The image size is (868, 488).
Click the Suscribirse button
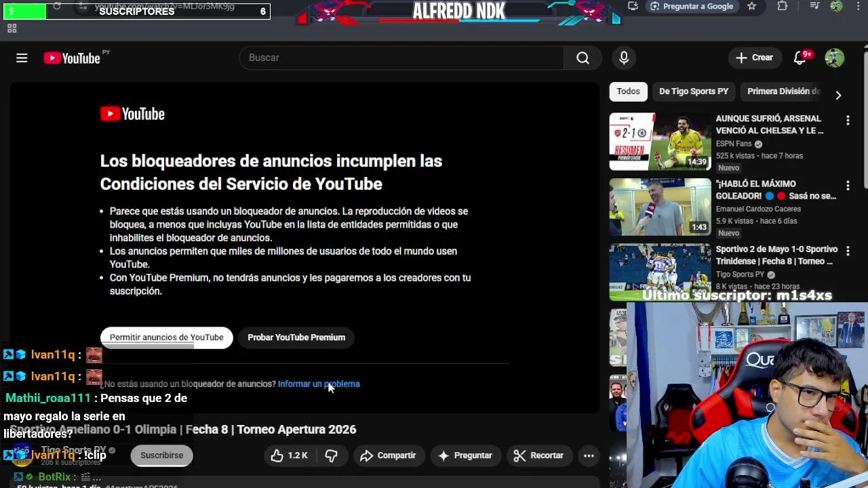click(161, 455)
